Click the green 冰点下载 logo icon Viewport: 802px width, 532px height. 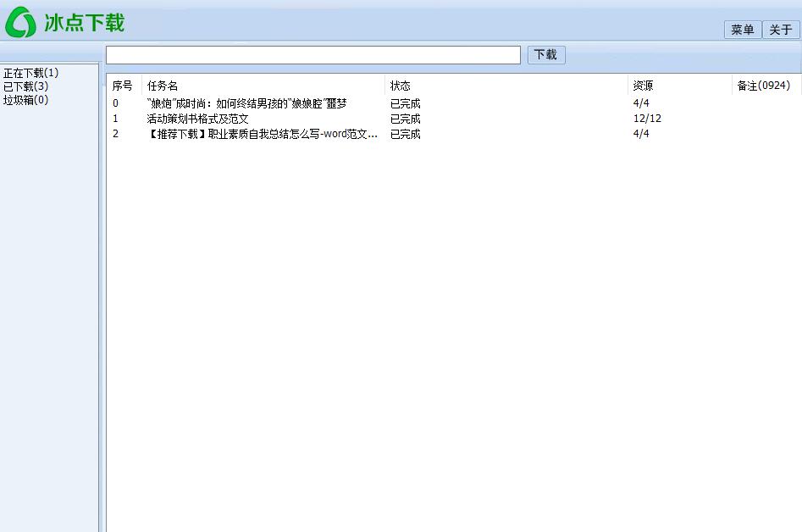click(20, 23)
